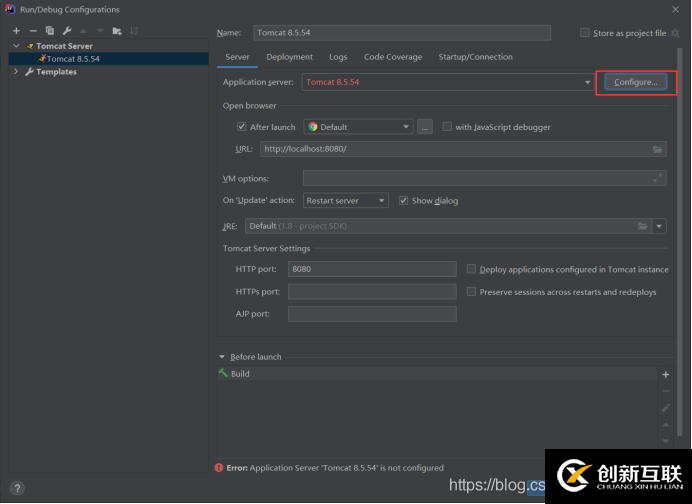Copy configuration icon in toolbar
This screenshot has height=504, width=692.
(50, 31)
